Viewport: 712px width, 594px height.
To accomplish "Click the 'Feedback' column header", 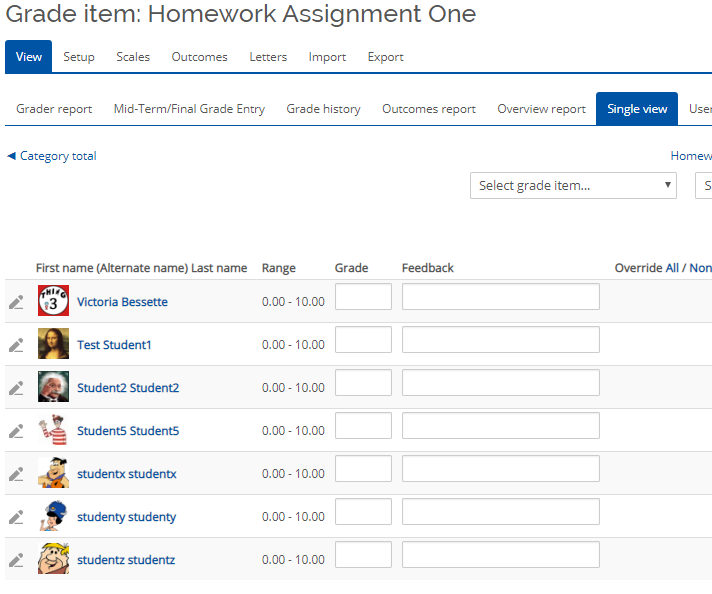I will 427,268.
